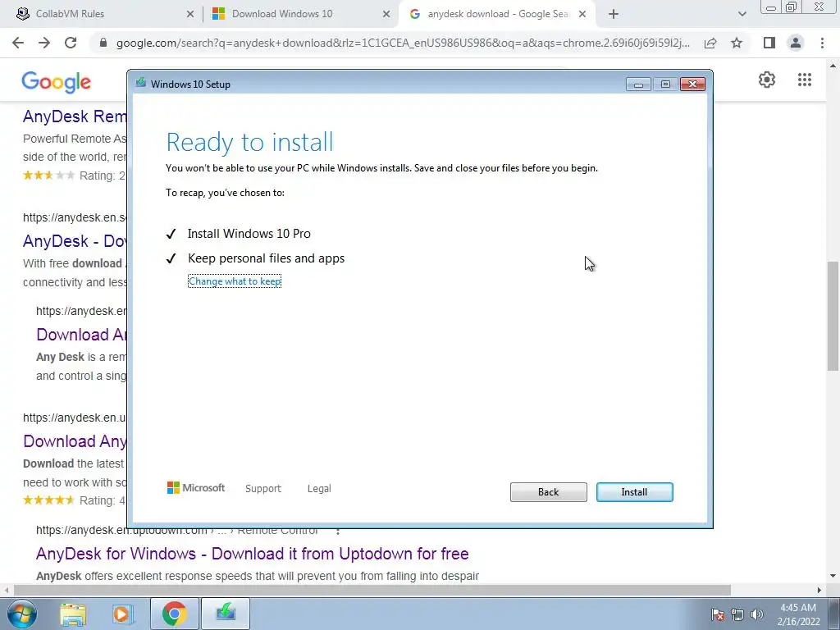Toggle Chrome side panel
The image size is (840, 630).
(769, 43)
